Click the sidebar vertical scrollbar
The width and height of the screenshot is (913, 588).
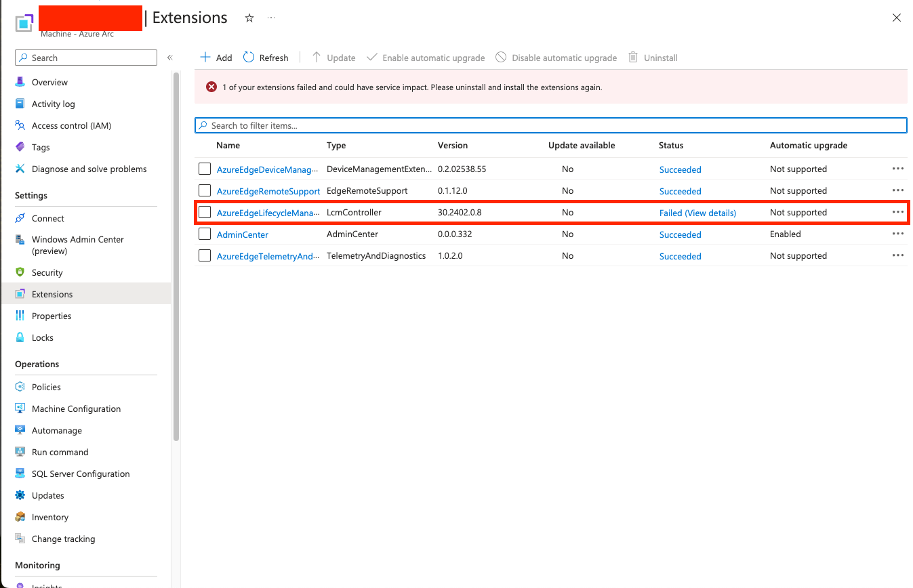click(x=176, y=257)
